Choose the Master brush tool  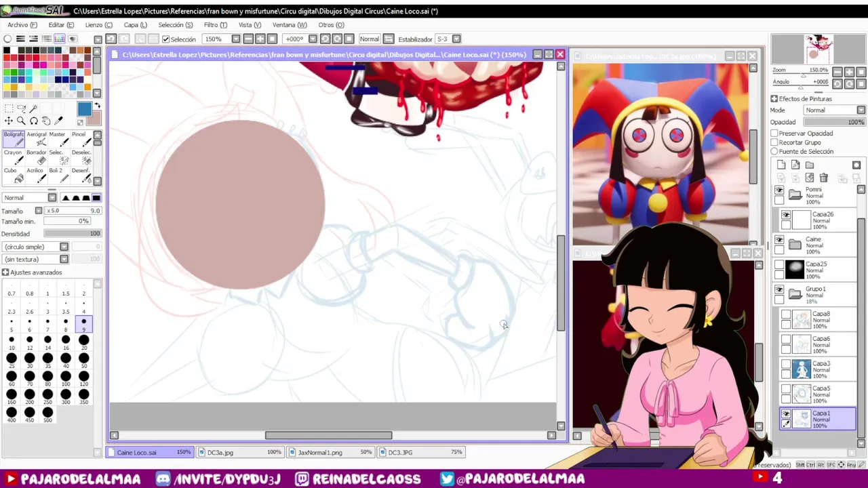(58, 139)
